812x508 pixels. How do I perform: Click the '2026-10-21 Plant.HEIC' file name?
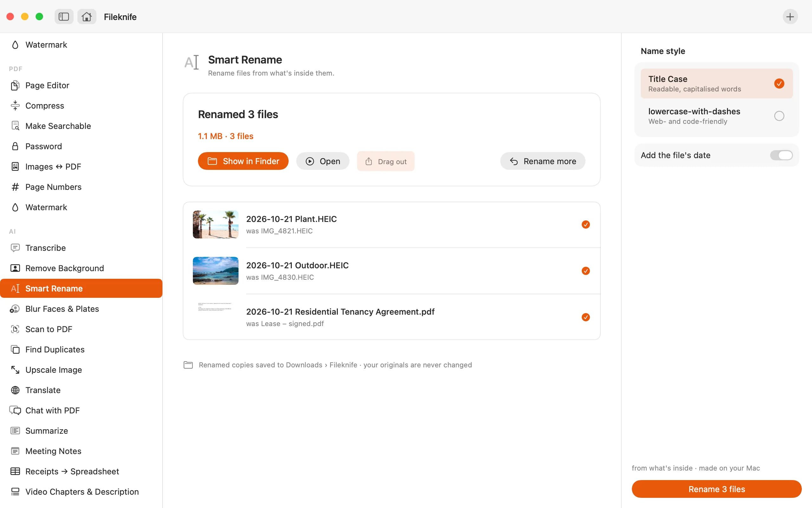291,219
